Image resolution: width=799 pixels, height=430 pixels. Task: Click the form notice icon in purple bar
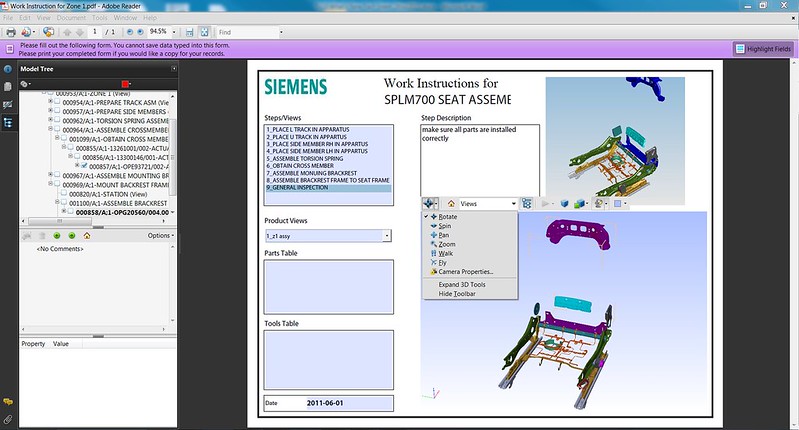coord(10,49)
